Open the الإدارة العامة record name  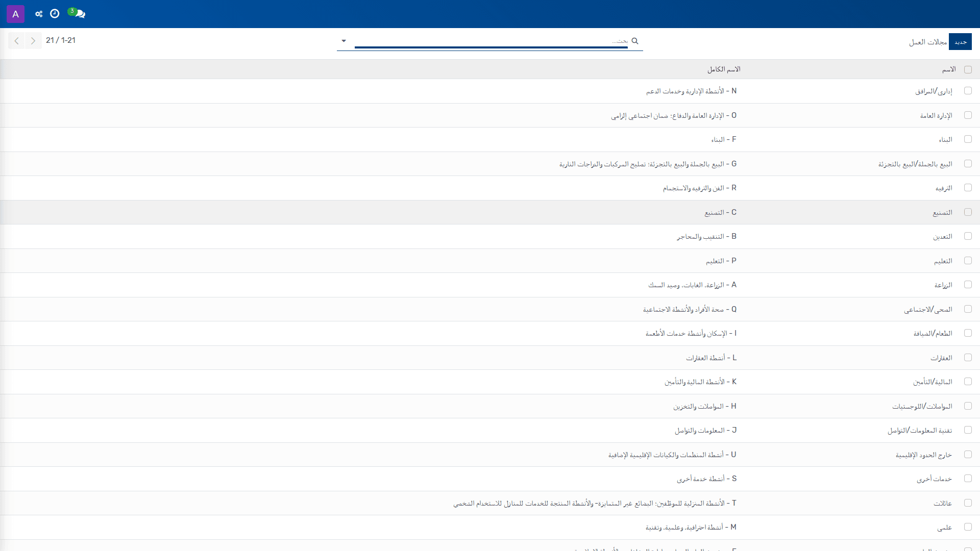click(x=936, y=116)
